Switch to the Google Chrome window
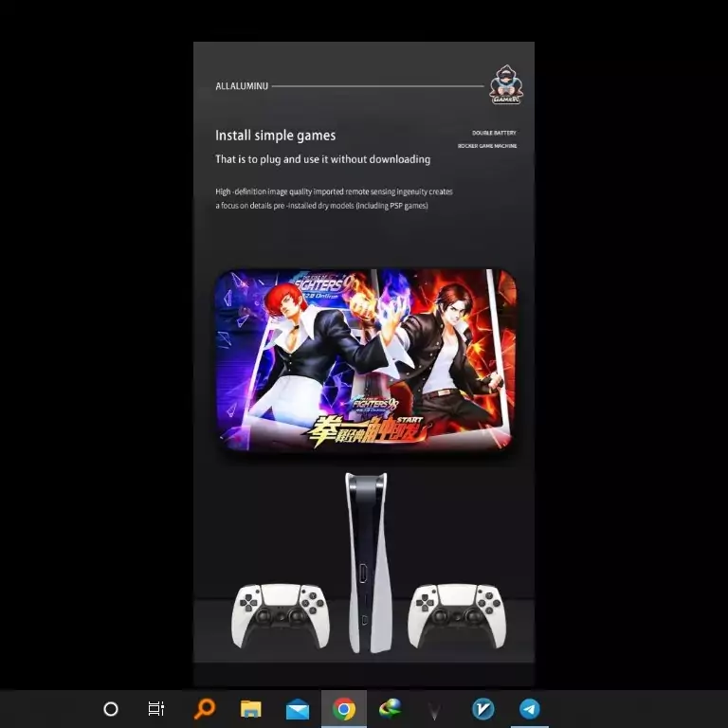Image resolution: width=728 pixels, height=728 pixels. 344,709
